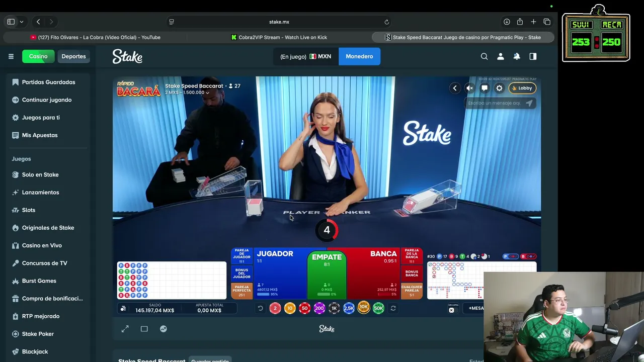Unmute the game sound

pos(470,88)
